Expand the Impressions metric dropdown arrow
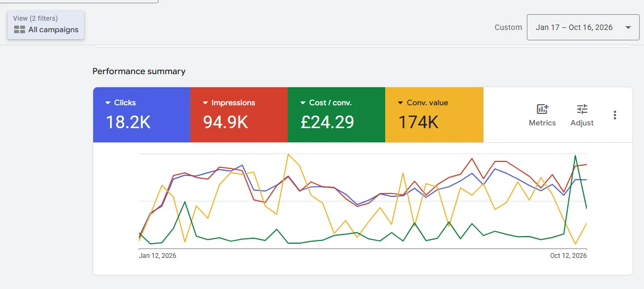The width and height of the screenshot is (644, 289). [205, 103]
